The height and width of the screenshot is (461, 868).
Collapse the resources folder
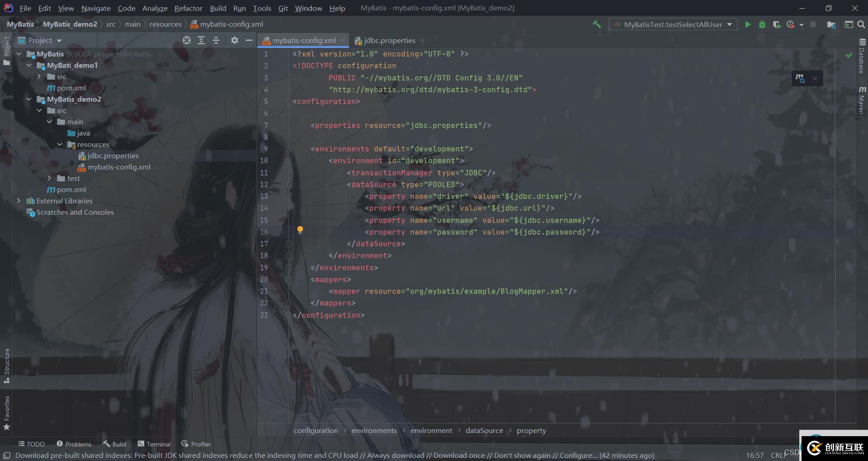tap(60, 144)
